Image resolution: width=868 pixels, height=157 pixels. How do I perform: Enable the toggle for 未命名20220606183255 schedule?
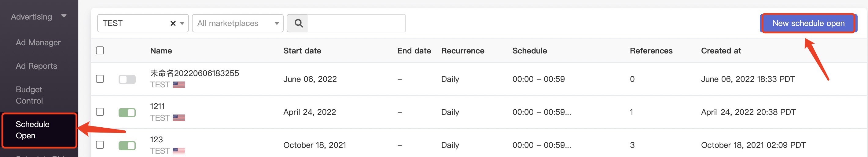[127, 79]
